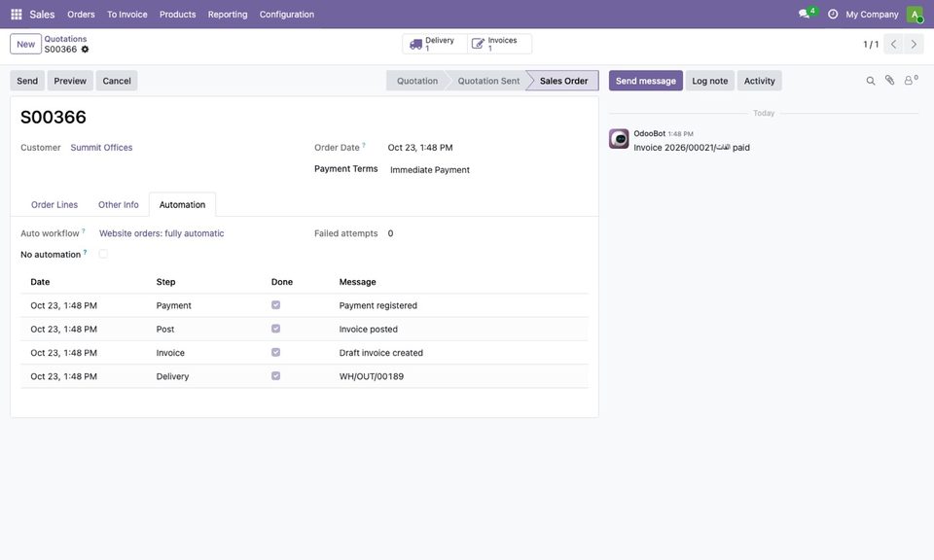Open the apps grid menu icon
Viewport: 934px width, 560px height.
coord(17,15)
